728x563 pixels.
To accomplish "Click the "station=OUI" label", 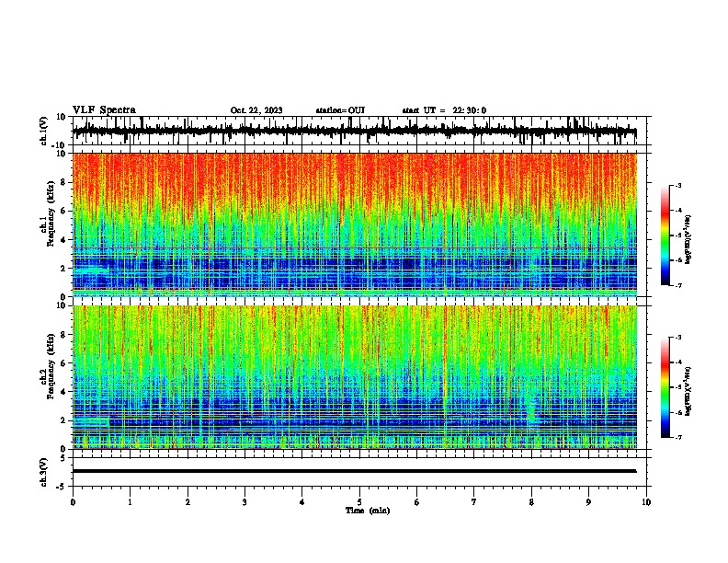I will click(x=340, y=110).
